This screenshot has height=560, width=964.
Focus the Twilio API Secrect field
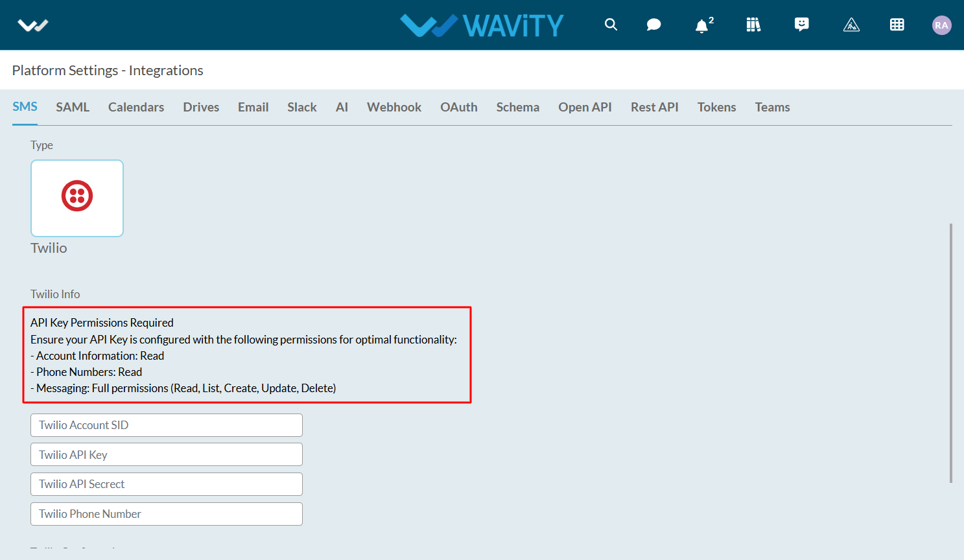(167, 484)
